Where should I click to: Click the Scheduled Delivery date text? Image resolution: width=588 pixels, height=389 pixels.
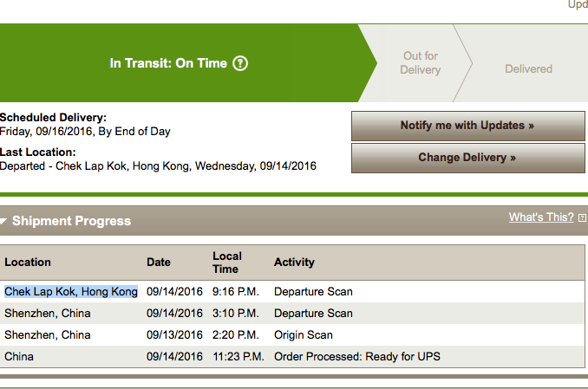point(85,132)
